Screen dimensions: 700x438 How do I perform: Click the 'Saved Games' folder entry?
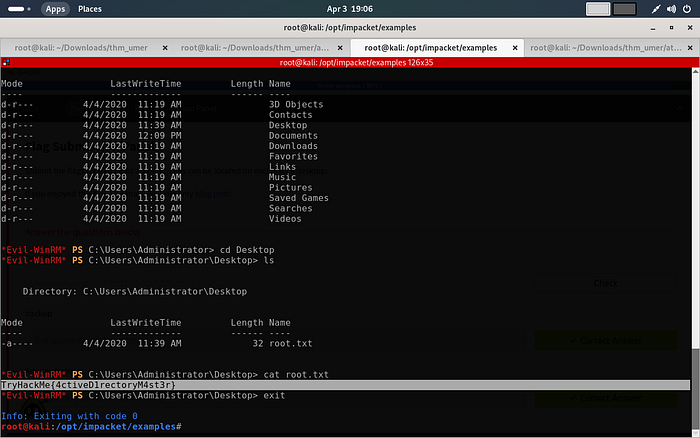[x=299, y=198]
